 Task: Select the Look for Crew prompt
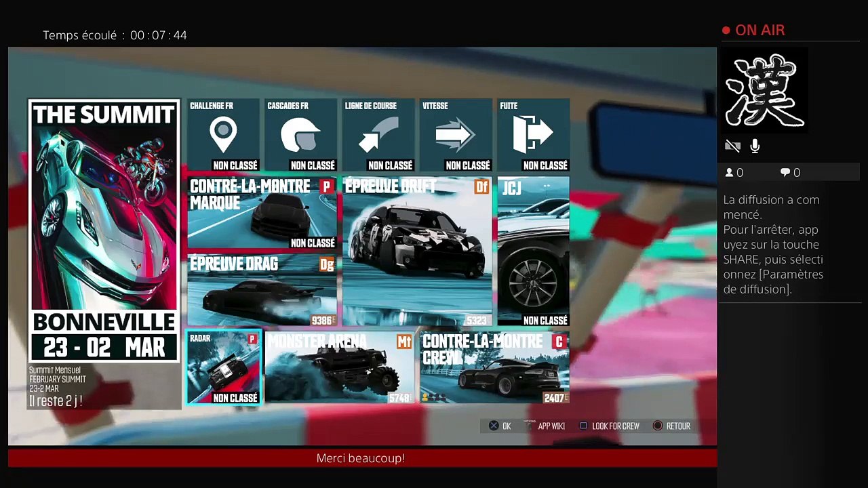(609, 426)
